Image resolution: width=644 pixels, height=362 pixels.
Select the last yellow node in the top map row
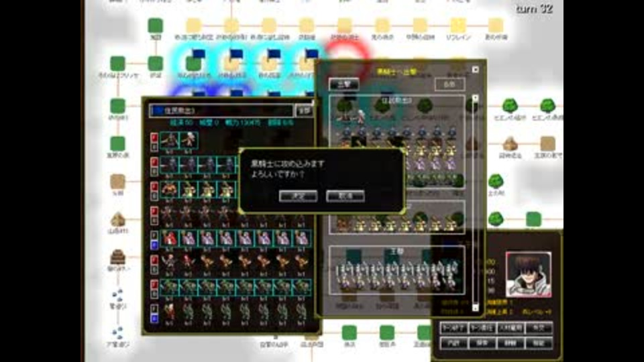(x=496, y=26)
